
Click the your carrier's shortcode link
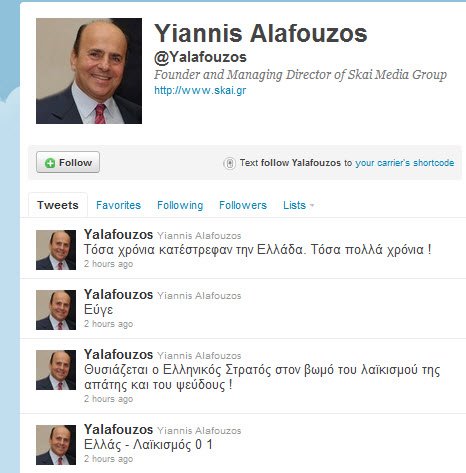point(405,163)
